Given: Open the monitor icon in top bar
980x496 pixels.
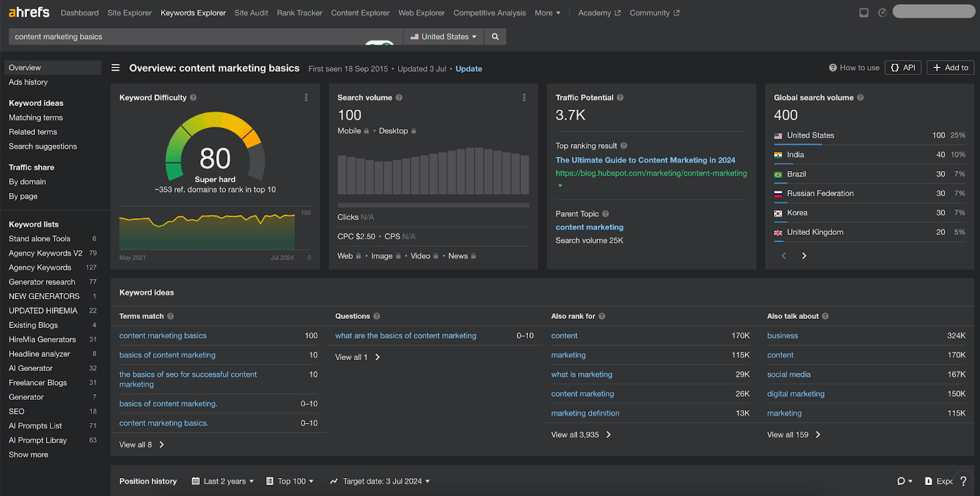Looking at the screenshot, I should (864, 13).
